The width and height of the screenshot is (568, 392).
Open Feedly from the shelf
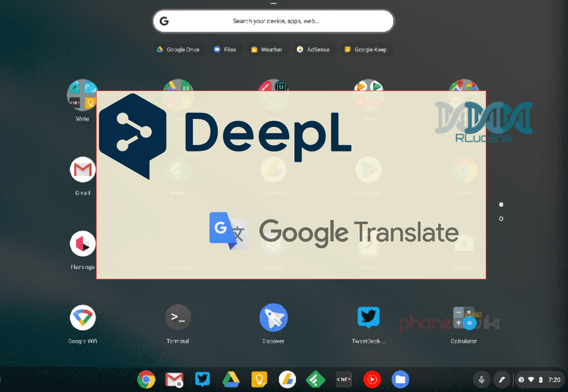pos(315,379)
